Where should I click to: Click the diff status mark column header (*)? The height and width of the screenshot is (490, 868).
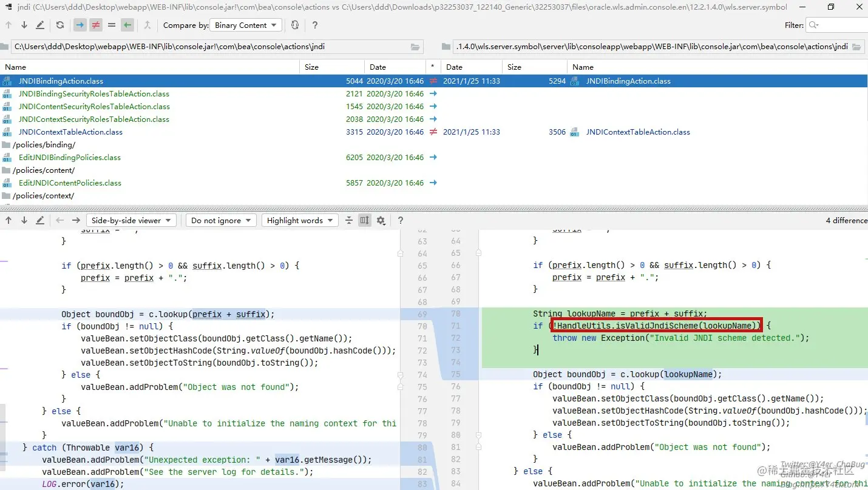tap(433, 67)
